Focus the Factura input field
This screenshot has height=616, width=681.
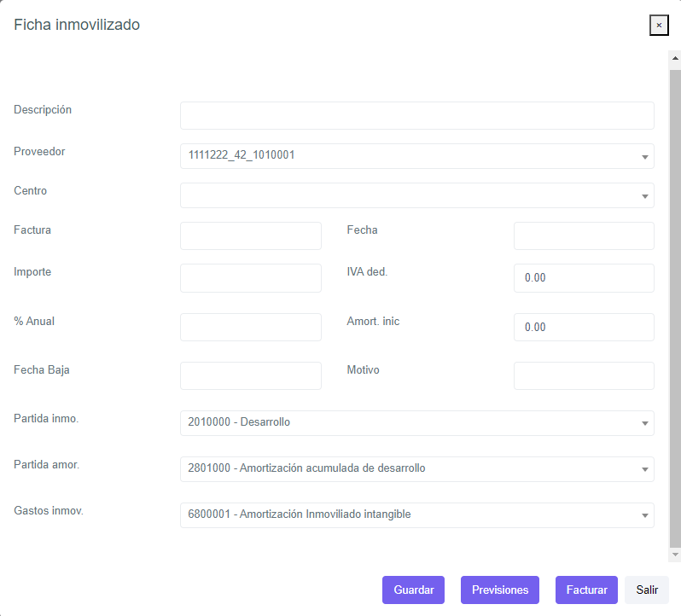(250, 236)
